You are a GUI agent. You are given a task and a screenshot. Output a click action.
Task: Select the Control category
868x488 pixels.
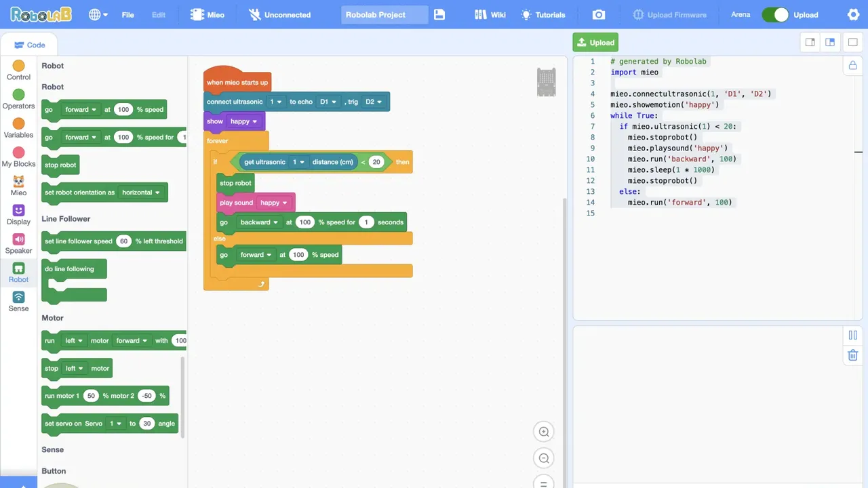pos(18,70)
